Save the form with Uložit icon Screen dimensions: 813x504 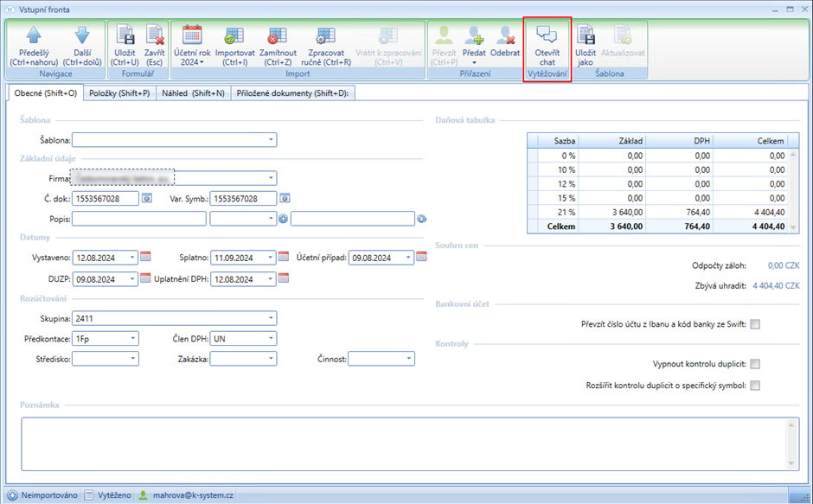point(125,35)
